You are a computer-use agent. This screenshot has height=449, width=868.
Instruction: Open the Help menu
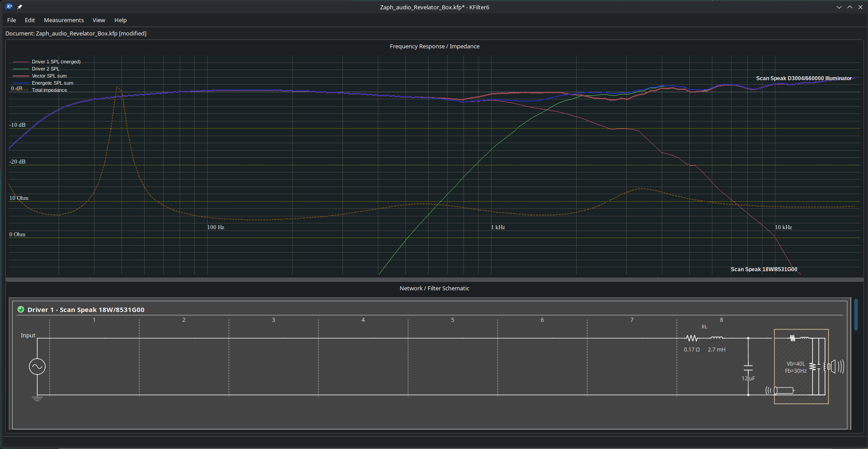121,20
